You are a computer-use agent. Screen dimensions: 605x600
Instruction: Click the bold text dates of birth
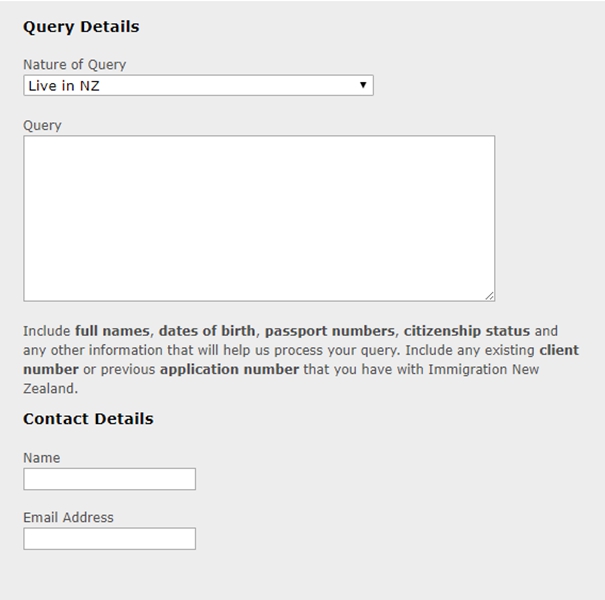[x=207, y=331]
